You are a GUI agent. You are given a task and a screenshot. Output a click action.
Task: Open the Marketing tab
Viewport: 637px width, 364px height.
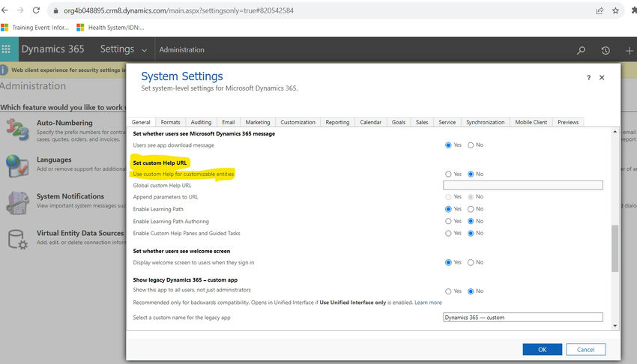pos(258,122)
